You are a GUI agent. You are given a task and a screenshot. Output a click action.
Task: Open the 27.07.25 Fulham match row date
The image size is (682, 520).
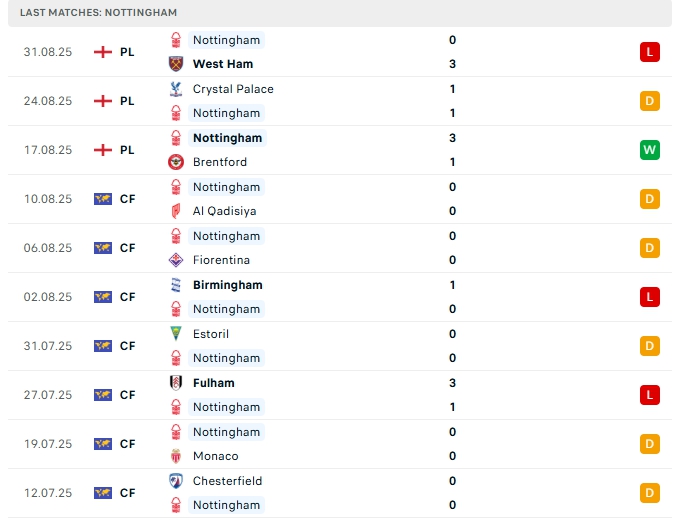(48, 395)
